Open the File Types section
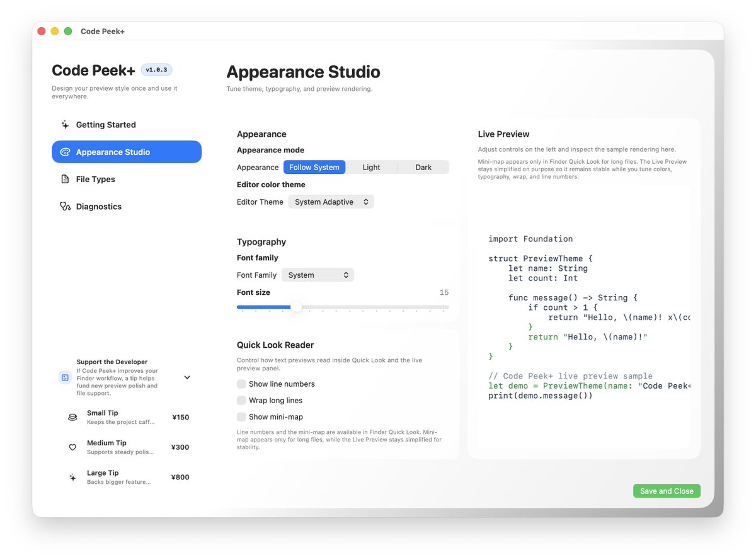Image resolution: width=756 pixels, height=560 pixels. 127,180
